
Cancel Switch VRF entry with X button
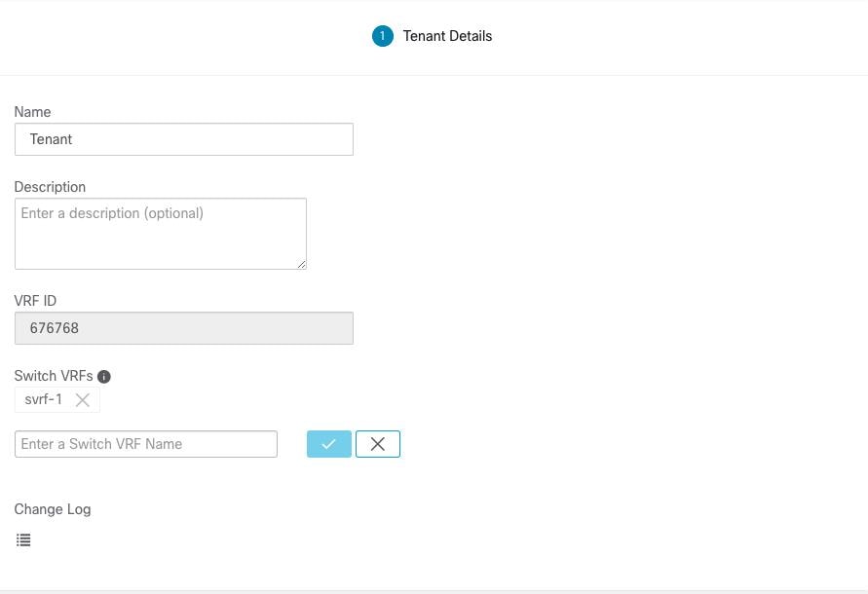coord(378,444)
